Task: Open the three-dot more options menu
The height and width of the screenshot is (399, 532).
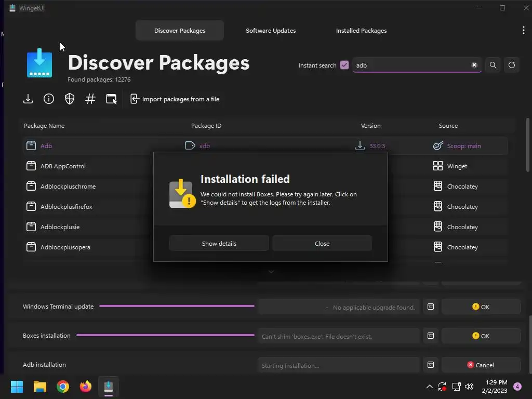Action: [x=524, y=31]
